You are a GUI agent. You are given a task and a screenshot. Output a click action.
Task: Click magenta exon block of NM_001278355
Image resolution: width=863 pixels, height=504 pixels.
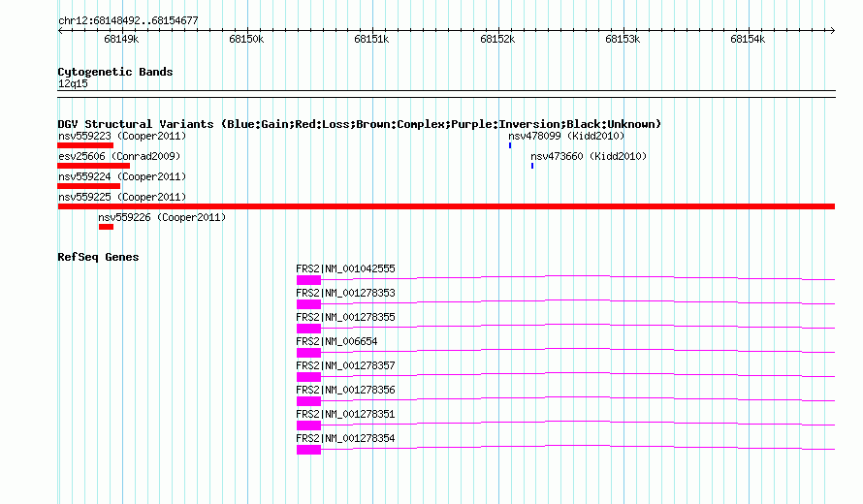[308, 329]
